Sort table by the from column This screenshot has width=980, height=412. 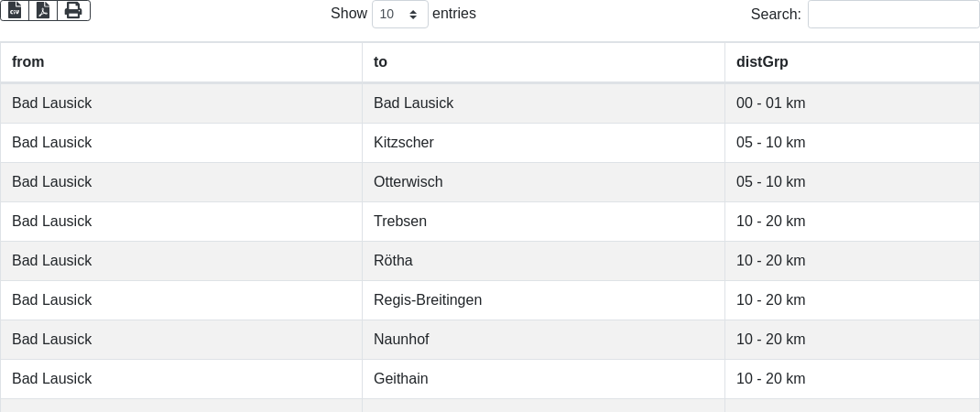181,62
